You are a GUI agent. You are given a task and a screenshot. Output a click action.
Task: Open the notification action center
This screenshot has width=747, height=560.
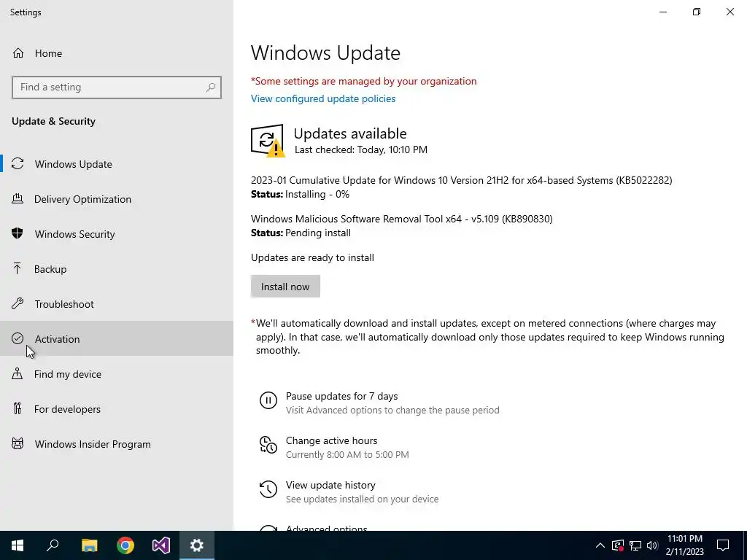coord(723,545)
